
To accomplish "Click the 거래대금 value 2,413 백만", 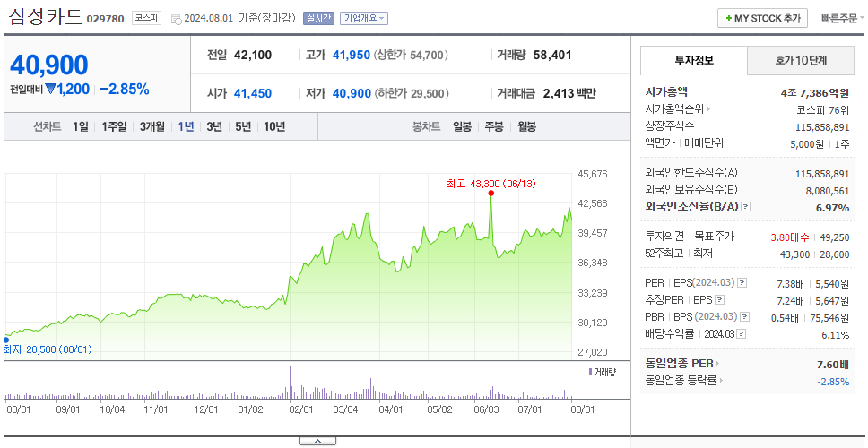I will [569, 93].
